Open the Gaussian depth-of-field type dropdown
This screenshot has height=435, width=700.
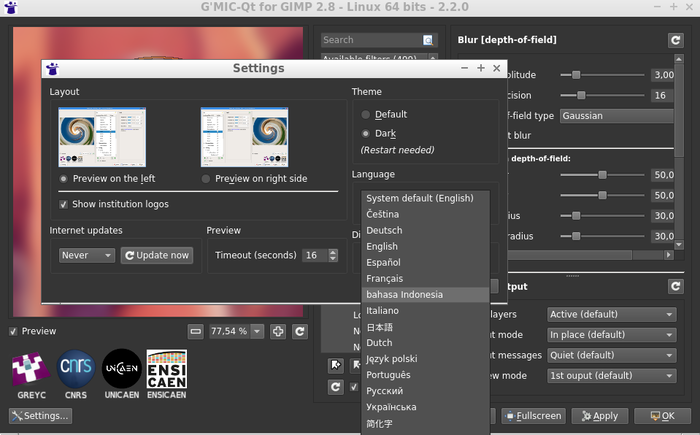(617, 116)
